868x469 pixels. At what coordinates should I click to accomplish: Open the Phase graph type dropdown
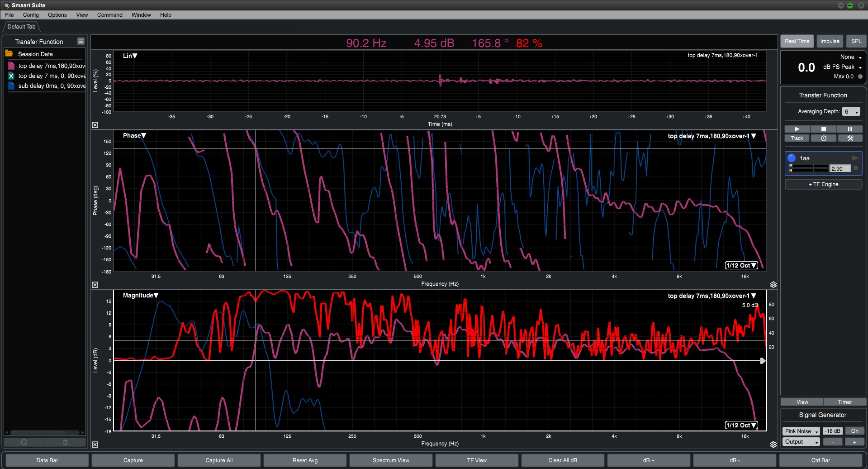click(134, 135)
